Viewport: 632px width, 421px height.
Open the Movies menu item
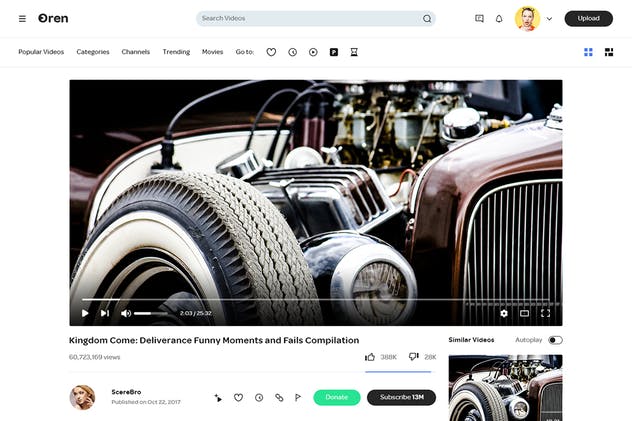pos(212,52)
